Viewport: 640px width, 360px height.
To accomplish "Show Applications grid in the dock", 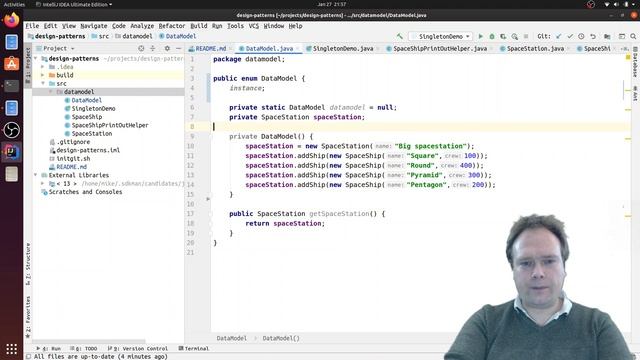I will point(11,349).
